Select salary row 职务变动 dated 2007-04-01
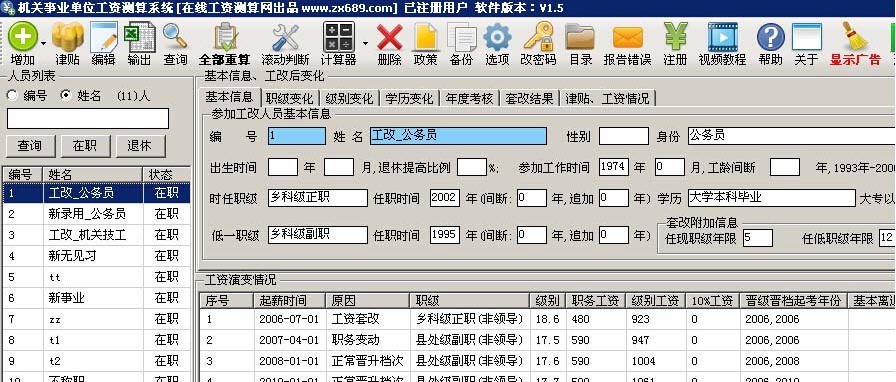Viewport: 896px width, 382px height. point(547,340)
